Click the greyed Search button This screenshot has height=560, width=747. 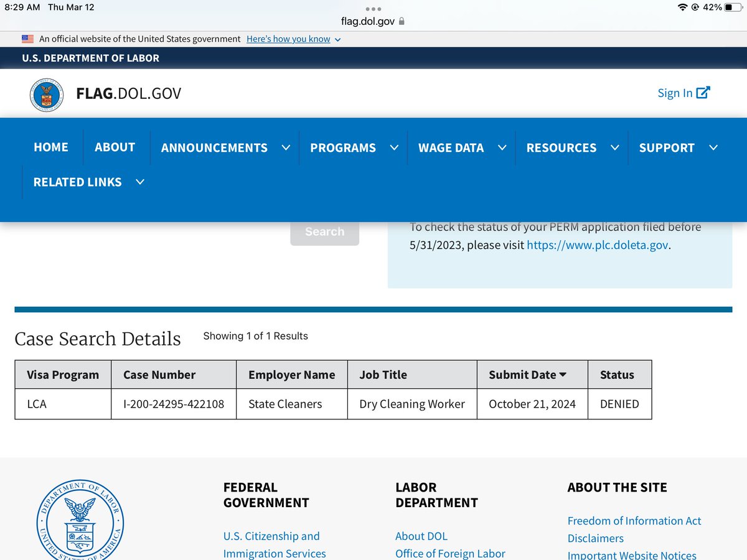tap(324, 231)
